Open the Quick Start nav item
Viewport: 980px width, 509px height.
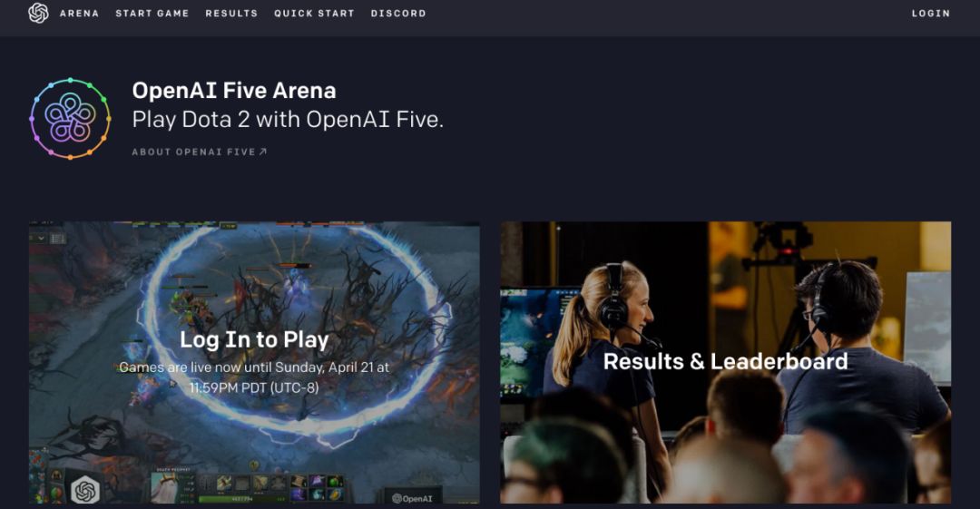click(314, 13)
